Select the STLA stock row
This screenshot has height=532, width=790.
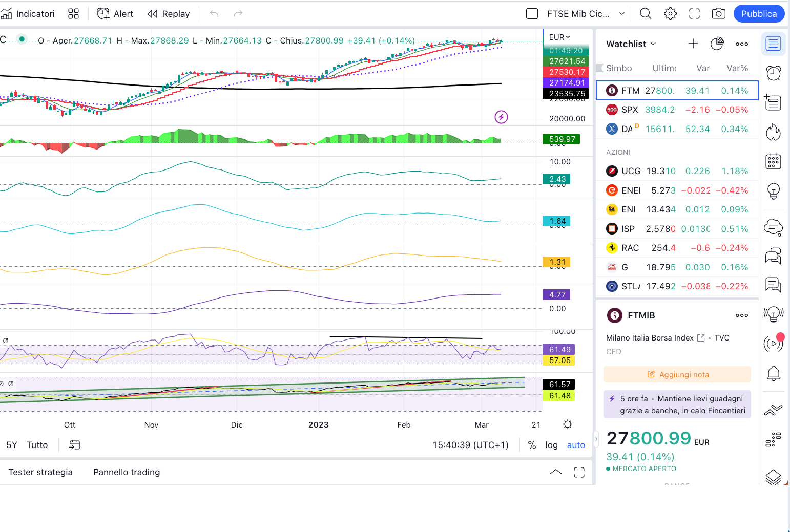tap(677, 286)
